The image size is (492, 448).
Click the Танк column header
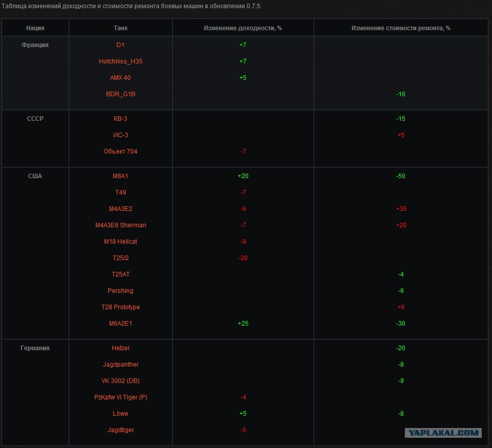(x=120, y=28)
